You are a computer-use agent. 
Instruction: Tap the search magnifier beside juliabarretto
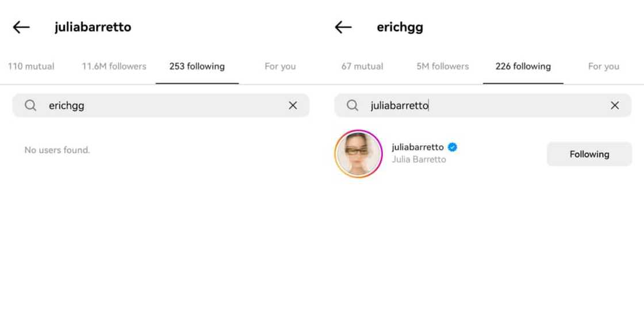pyautogui.click(x=352, y=106)
